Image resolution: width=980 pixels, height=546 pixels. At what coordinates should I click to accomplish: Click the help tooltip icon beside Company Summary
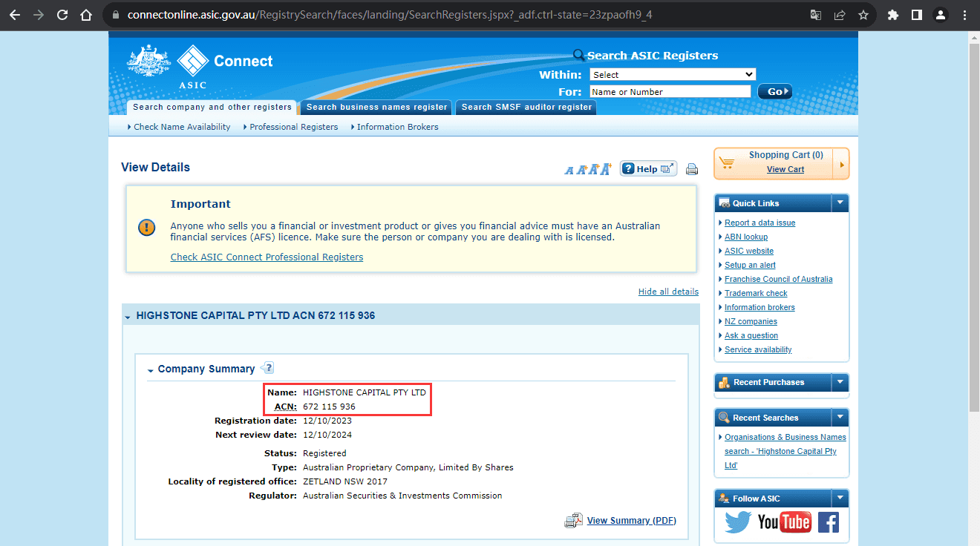[x=268, y=367]
